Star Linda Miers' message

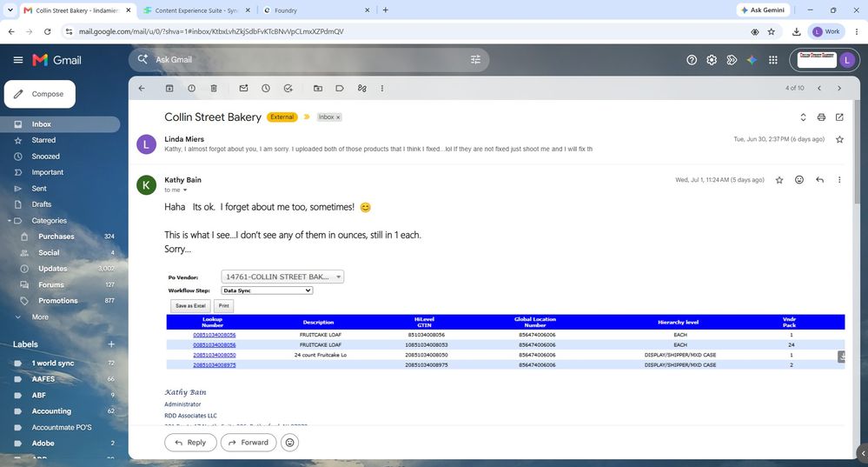coord(840,140)
